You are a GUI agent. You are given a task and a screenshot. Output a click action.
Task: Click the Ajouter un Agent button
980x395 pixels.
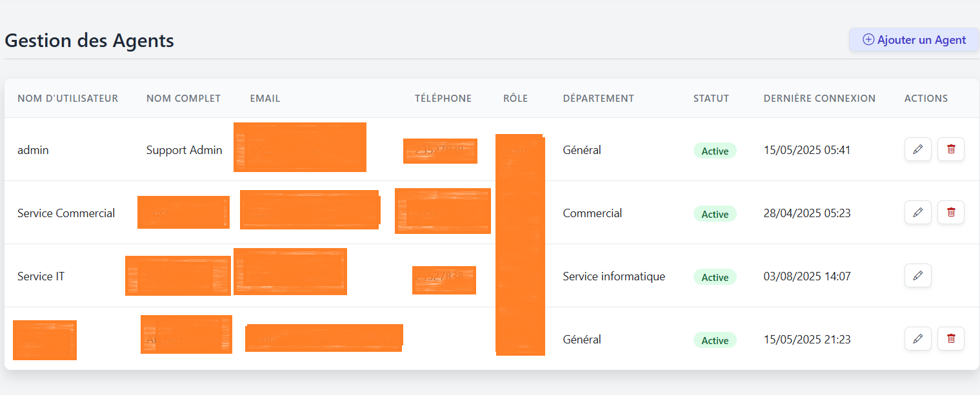[914, 39]
